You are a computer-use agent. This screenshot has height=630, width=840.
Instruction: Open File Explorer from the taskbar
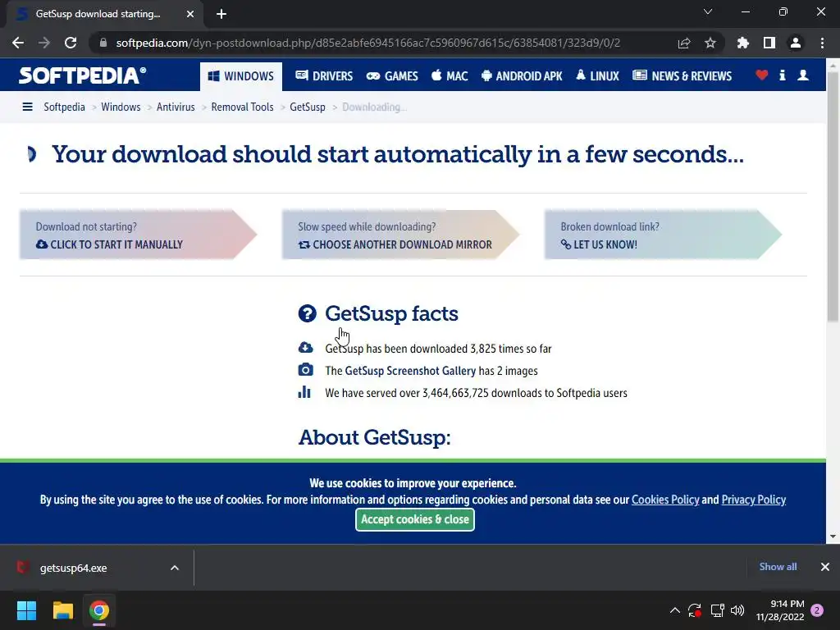pos(62,610)
